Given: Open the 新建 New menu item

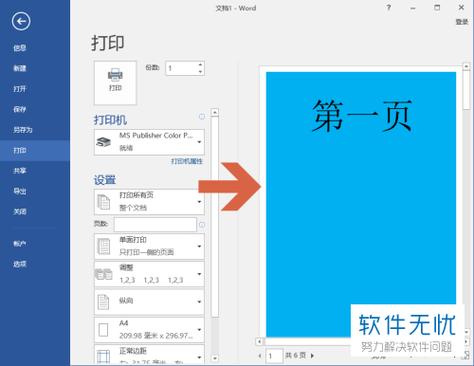Looking at the screenshot, I should pyautogui.click(x=20, y=68).
